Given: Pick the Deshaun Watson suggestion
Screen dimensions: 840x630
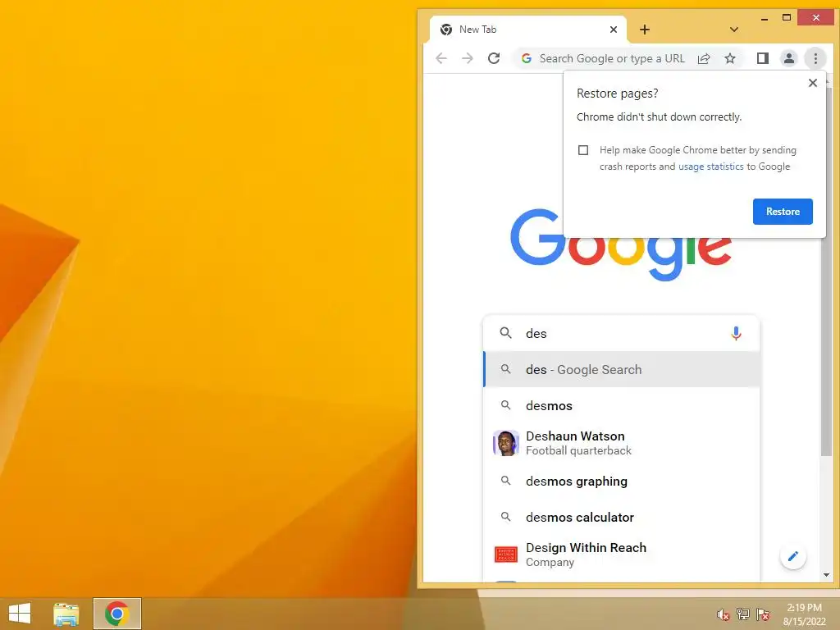Looking at the screenshot, I should tap(621, 443).
